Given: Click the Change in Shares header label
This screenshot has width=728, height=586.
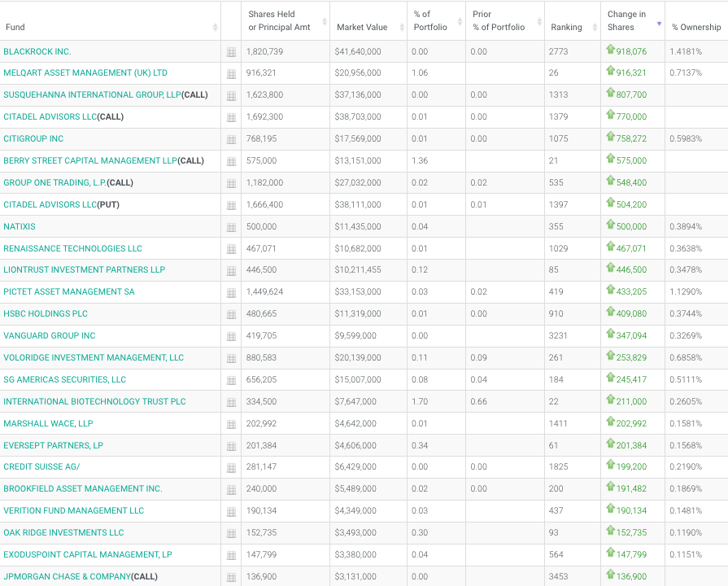Looking at the screenshot, I should click(626, 20).
